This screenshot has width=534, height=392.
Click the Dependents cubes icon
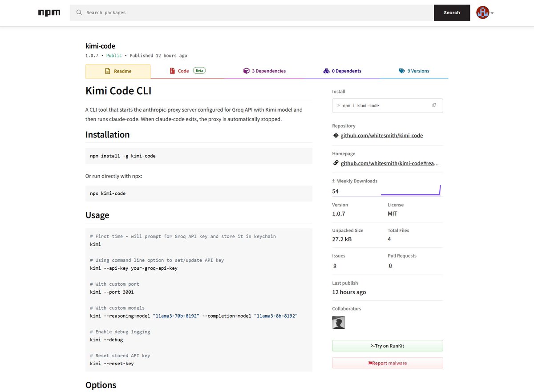(x=327, y=71)
